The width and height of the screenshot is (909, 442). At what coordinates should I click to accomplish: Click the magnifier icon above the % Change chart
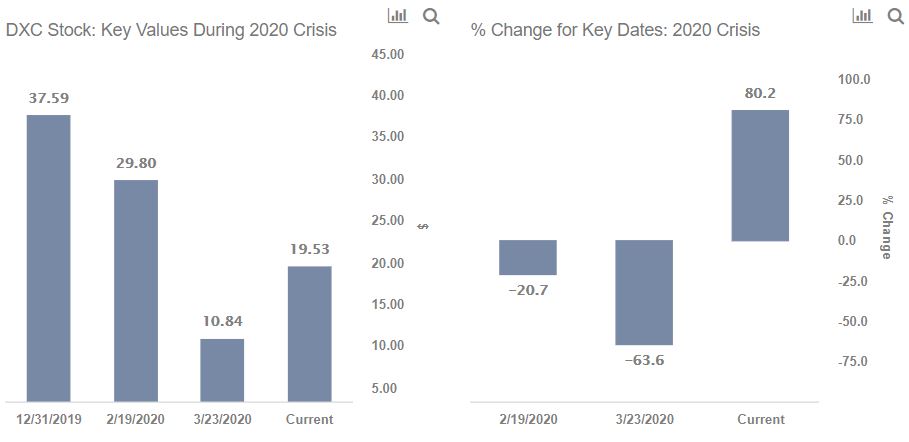click(x=896, y=16)
